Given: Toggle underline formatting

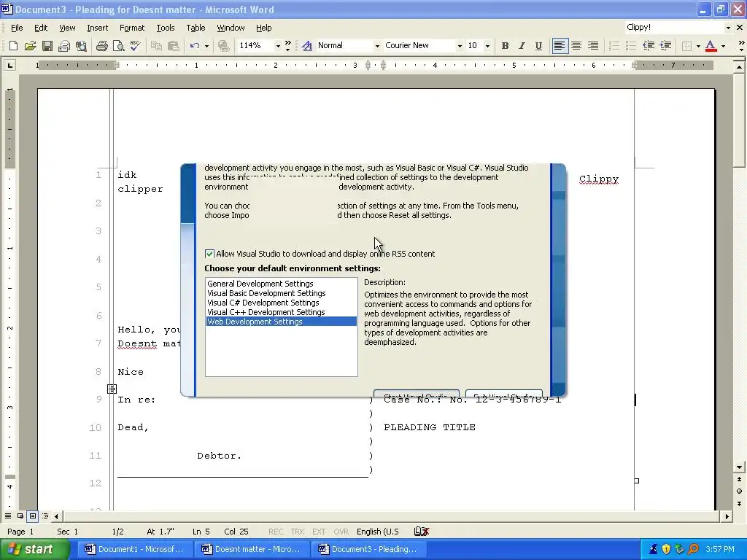Looking at the screenshot, I should (x=538, y=46).
